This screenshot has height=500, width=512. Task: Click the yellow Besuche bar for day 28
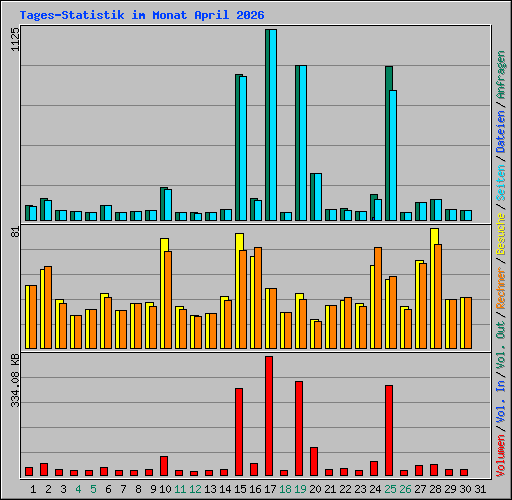coord(433,289)
